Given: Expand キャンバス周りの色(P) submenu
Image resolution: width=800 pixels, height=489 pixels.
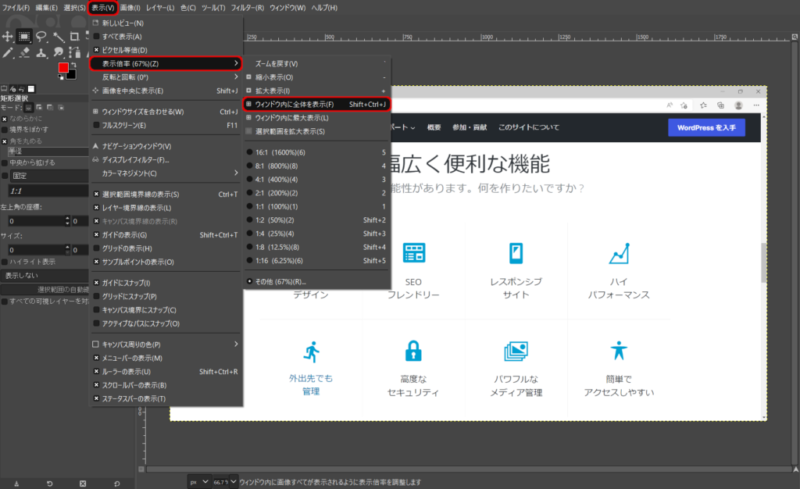Looking at the screenshot, I should coord(165,345).
